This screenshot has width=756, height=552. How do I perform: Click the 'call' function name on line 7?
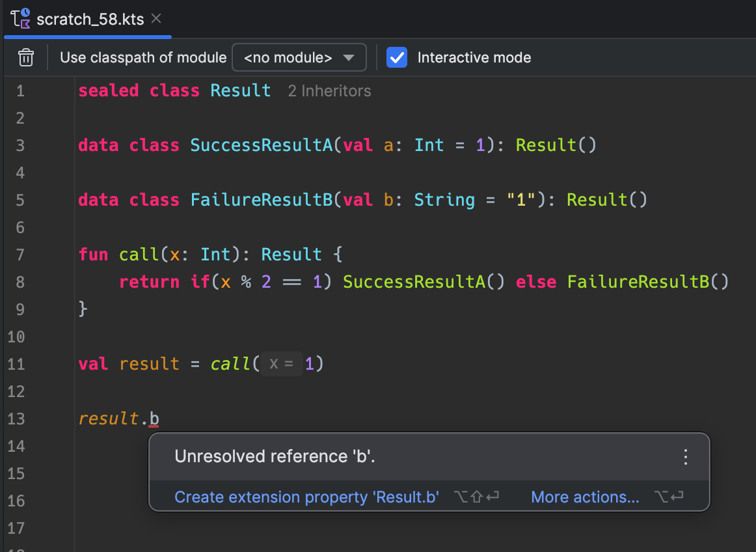[x=139, y=255]
